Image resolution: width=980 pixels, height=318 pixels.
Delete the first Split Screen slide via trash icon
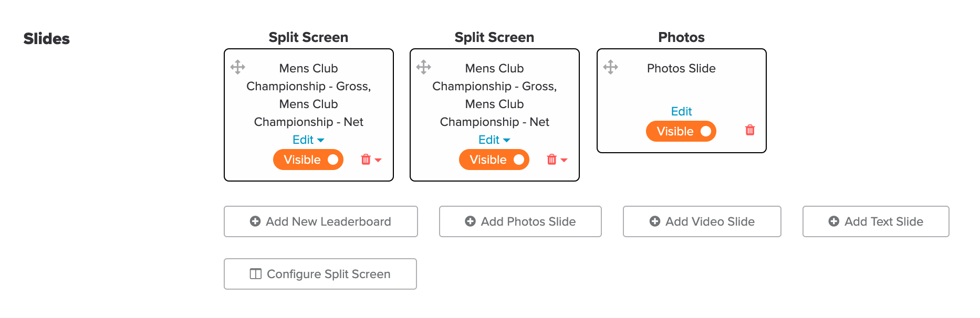(366, 160)
